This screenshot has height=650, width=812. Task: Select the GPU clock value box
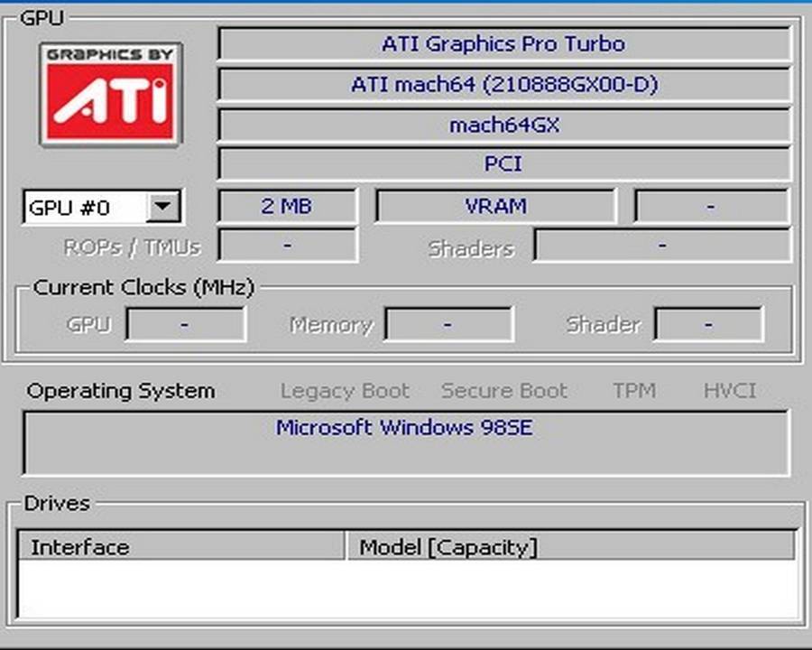coord(185,324)
